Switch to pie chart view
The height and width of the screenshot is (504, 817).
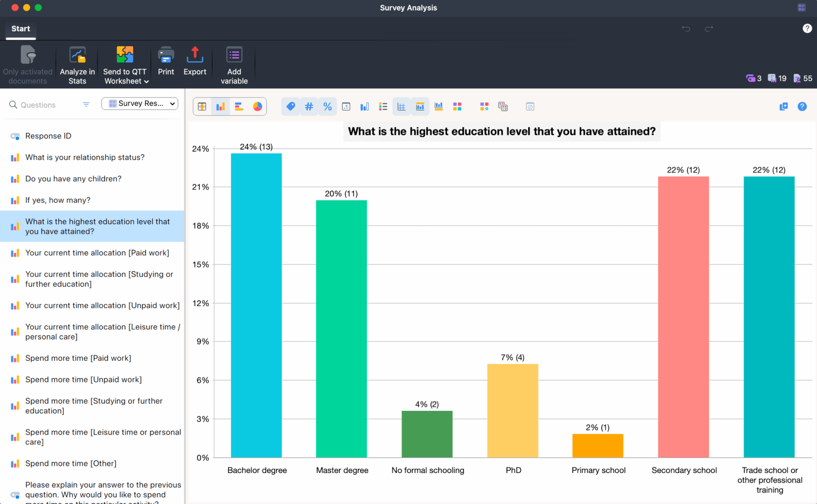[x=257, y=106]
